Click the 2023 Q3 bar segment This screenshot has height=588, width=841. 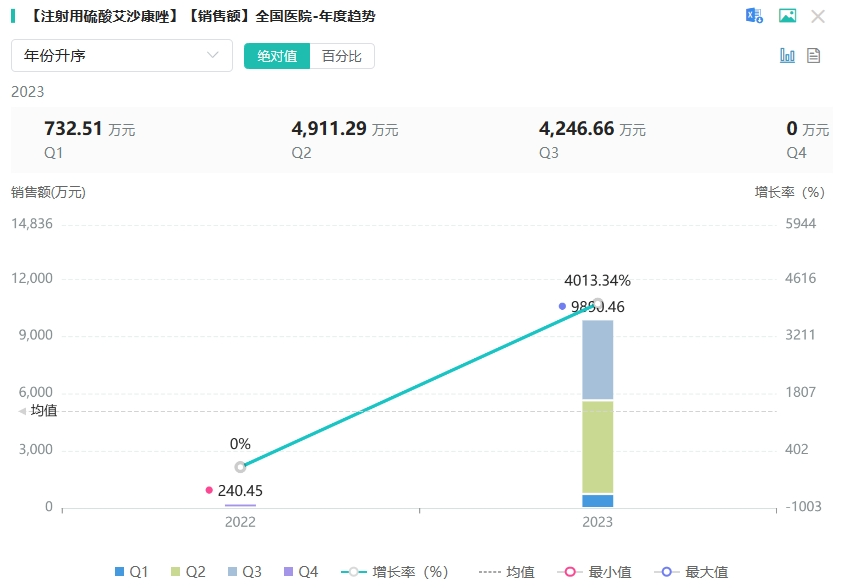[597, 359]
